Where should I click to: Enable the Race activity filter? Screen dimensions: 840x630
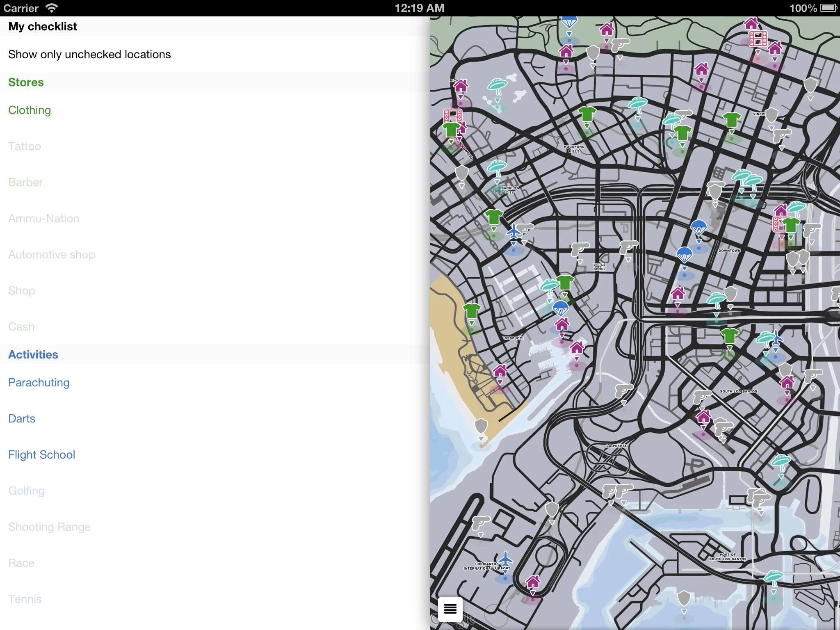point(215,563)
